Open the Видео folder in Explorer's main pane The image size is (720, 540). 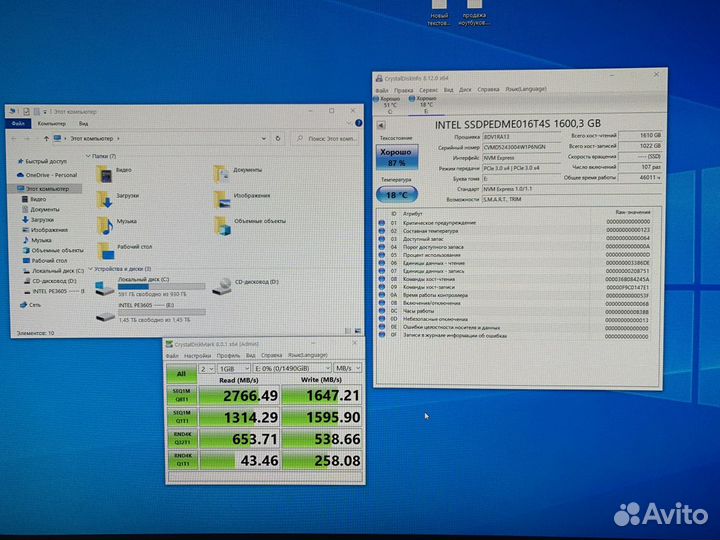pyautogui.click(x=114, y=174)
